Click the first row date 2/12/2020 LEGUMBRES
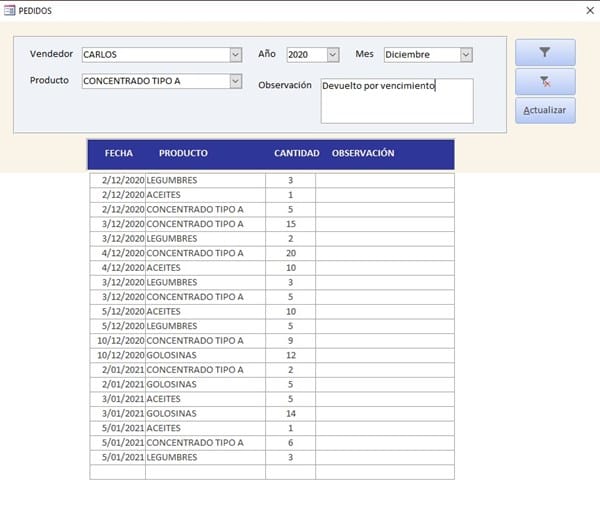Screen dimensions: 600x511 point(120,180)
